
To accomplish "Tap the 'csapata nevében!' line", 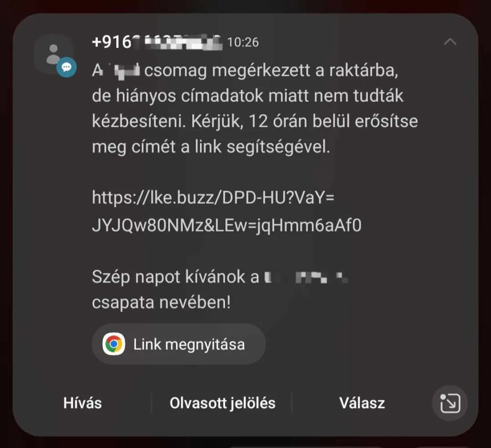I will tap(161, 302).
